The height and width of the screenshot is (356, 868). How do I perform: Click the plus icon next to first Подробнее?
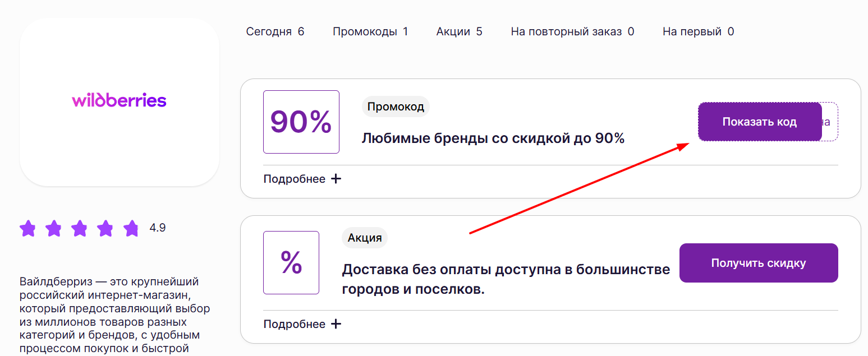click(336, 178)
